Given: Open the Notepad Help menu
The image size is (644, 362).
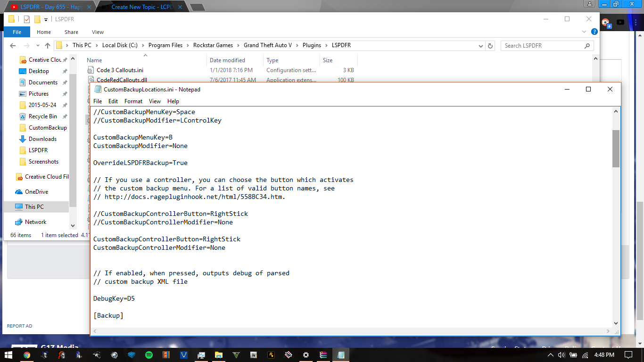Looking at the screenshot, I should [173, 101].
